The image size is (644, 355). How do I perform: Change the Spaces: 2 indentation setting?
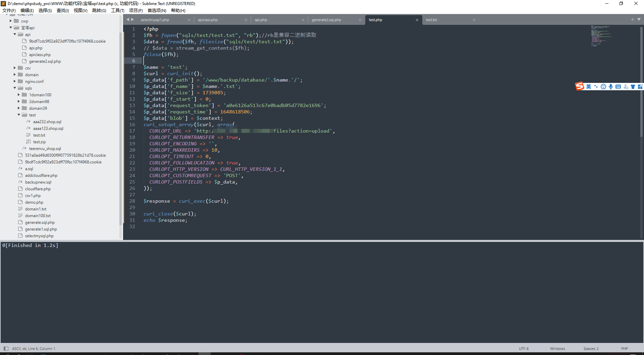591,349
